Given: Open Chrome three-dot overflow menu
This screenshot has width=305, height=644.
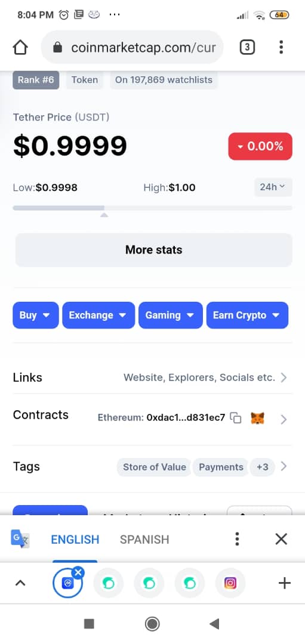Looking at the screenshot, I should pos(281,47).
